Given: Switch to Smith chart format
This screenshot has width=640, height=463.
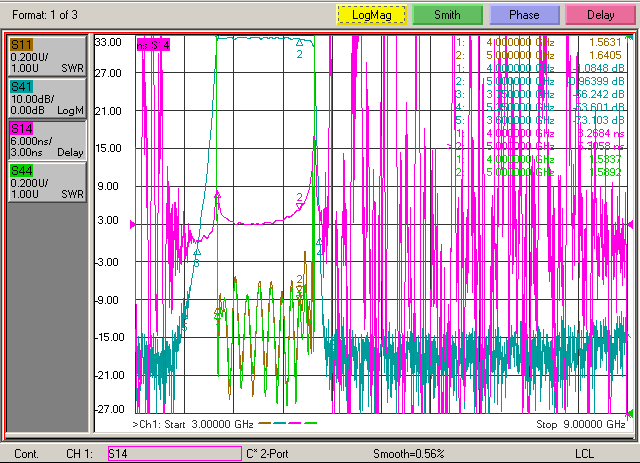Looking at the screenshot, I should 447,15.
